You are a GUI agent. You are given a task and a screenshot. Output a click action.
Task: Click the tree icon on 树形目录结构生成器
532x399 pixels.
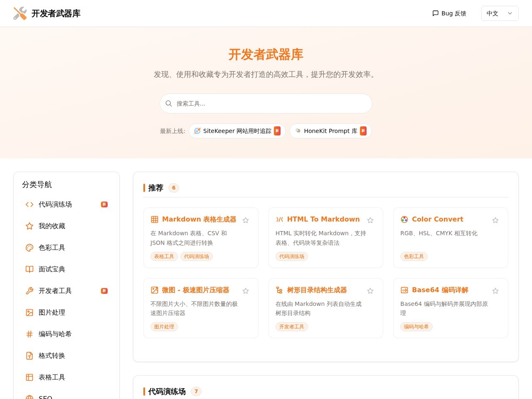point(280,290)
